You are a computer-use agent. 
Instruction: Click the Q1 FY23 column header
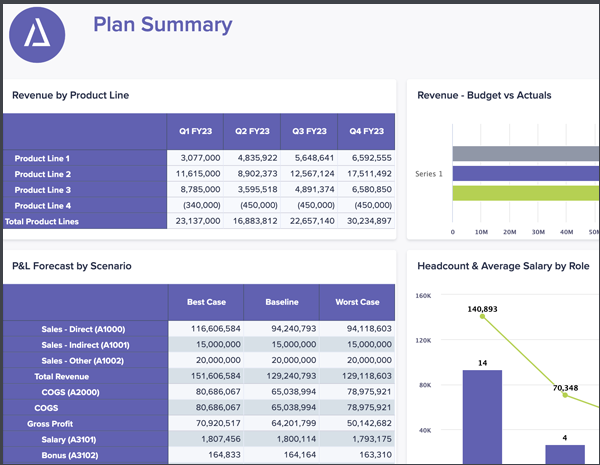(x=195, y=131)
